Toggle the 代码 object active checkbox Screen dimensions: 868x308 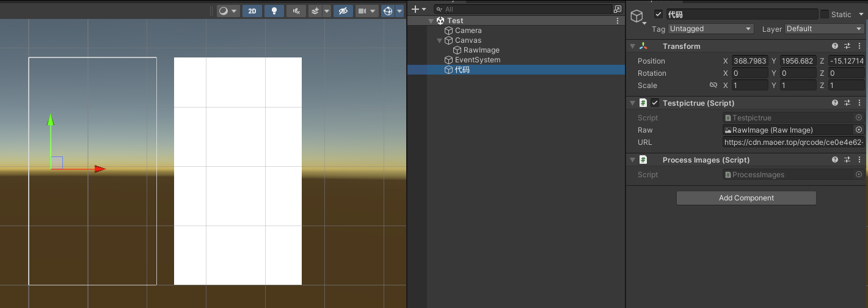click(658, 14)
